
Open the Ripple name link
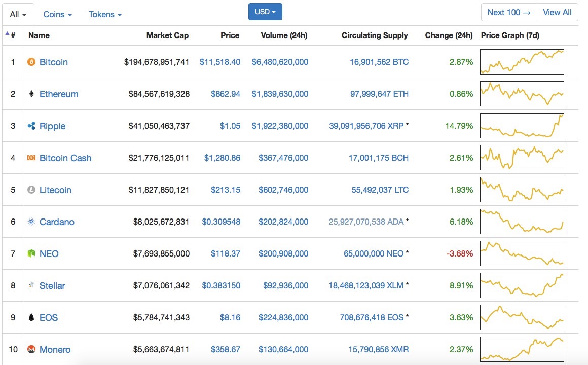tap(53, 126)
